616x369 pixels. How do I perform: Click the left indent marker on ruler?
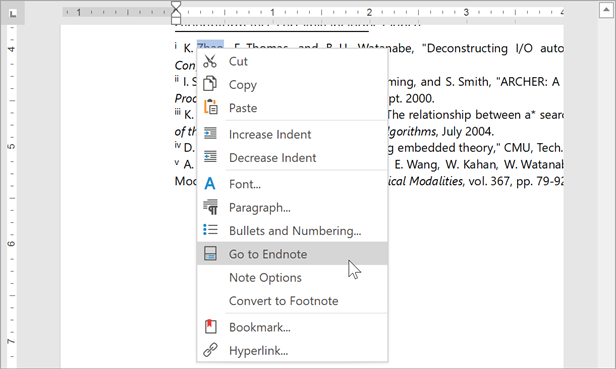176,21
